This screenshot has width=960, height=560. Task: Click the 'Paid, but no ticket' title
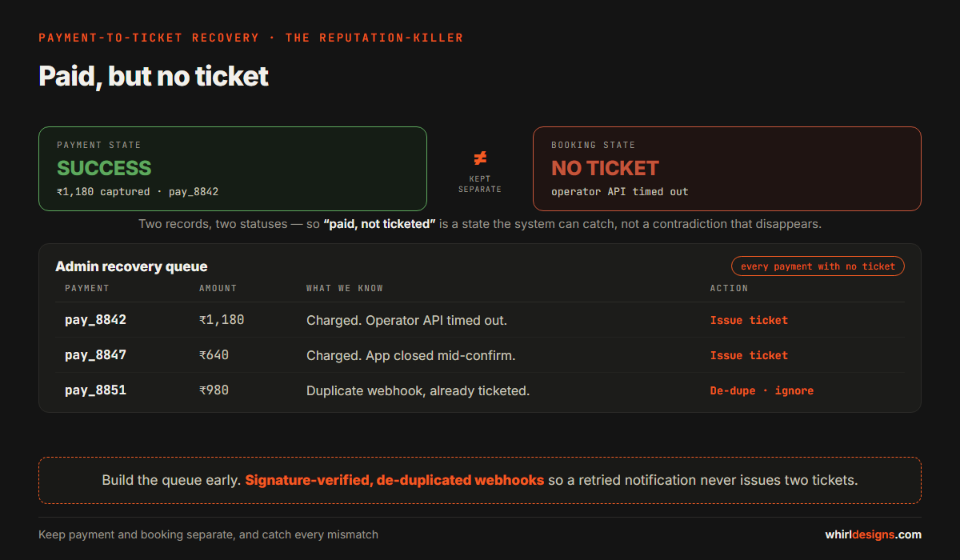[154, 76]
